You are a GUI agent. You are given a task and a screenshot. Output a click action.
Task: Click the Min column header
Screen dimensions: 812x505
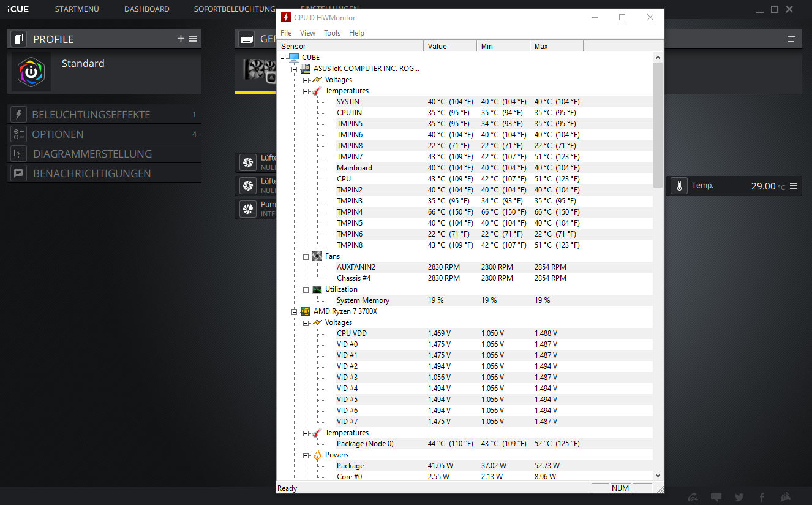[x=503, y=46]
